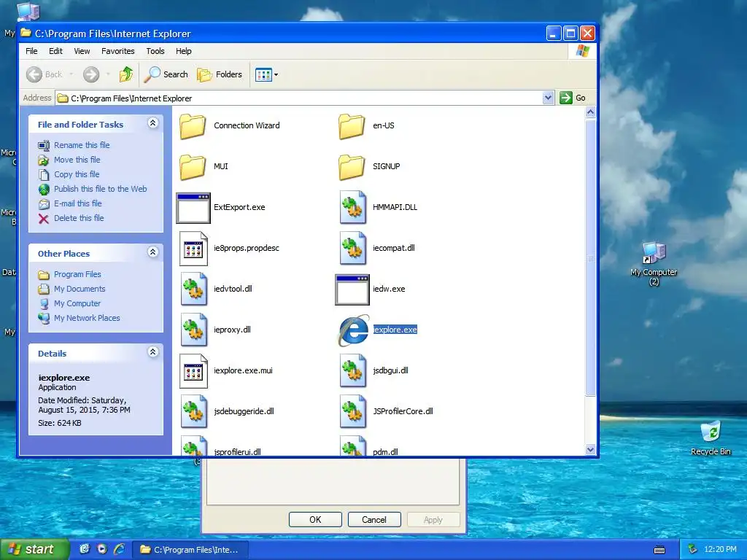
Task: Open the Start menu
Action: click(34, 550)
